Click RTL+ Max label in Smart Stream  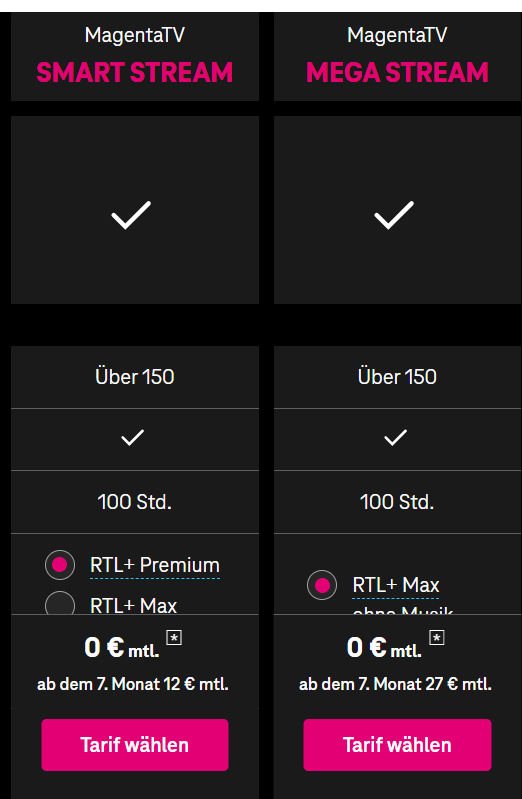tap(134, 605)
